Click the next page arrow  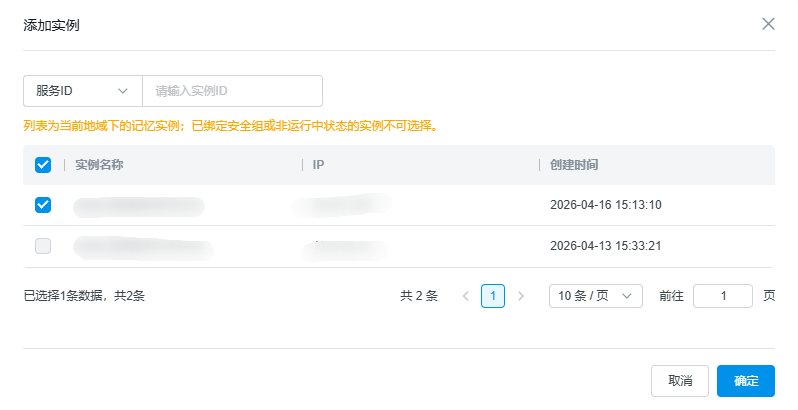(x=520, y=296)
